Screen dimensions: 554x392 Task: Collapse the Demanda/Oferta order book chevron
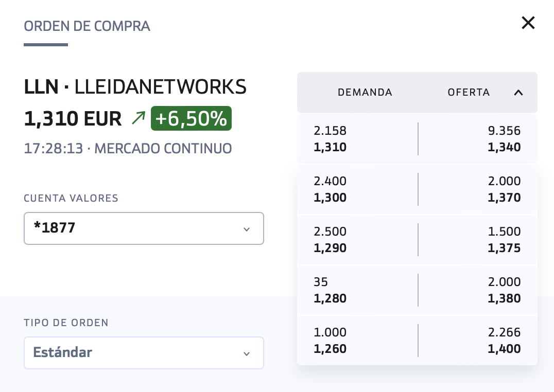point(518,93)
